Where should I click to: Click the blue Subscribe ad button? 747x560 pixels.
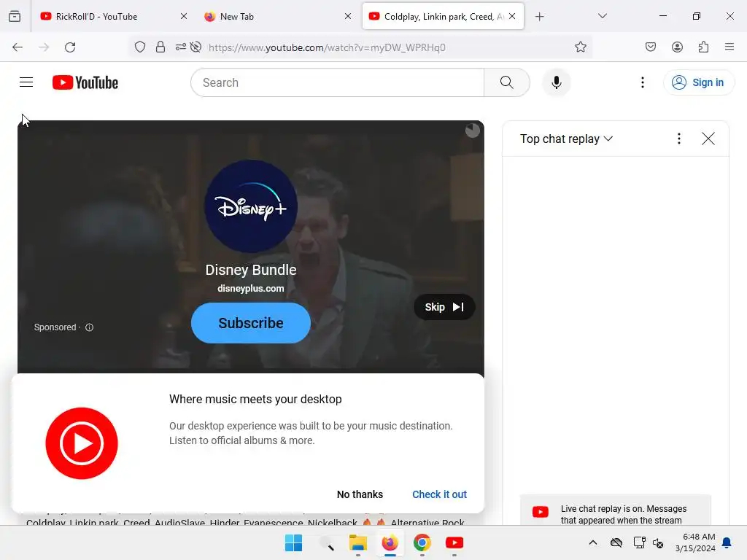[251, 323]
